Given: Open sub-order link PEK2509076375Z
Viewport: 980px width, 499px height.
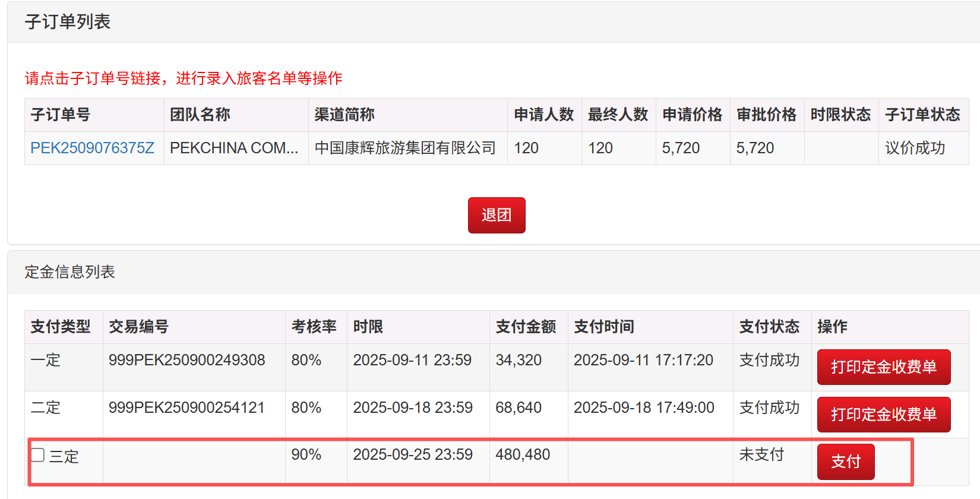Looking at the screenshot, I should point(92,148).
